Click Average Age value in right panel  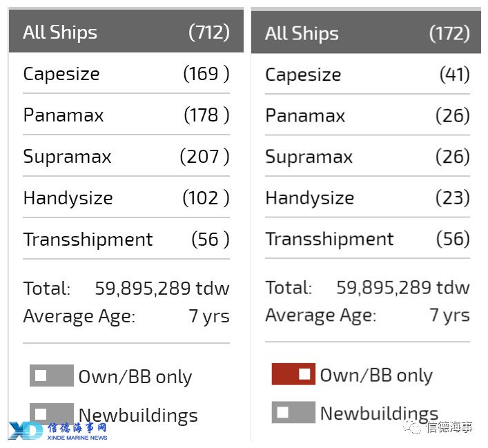(x=449, y=315)
